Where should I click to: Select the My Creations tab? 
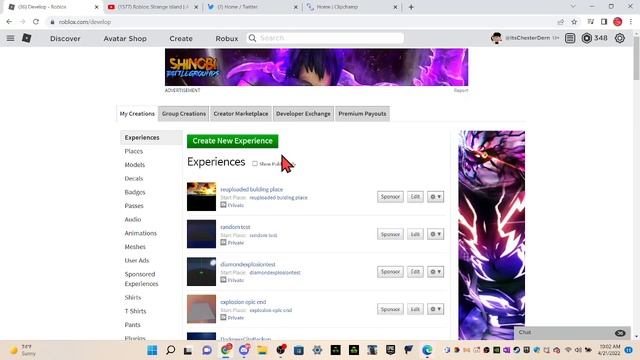[x=137, y=114]
